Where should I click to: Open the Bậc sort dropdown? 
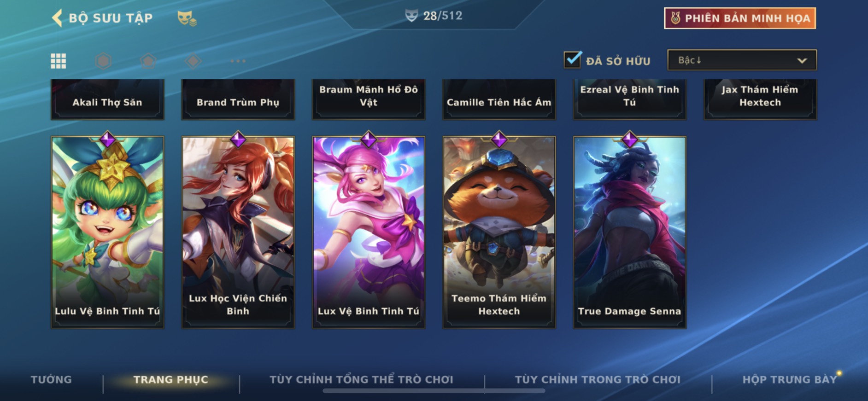click(742, 60)
